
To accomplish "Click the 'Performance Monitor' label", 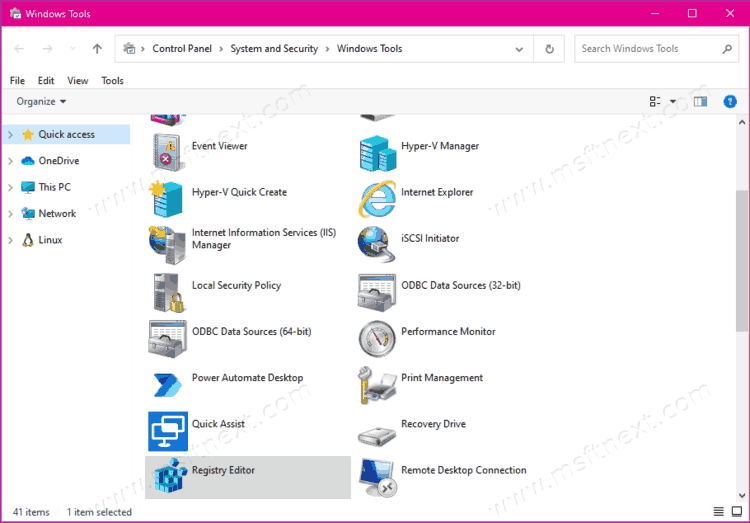I will [448, 332].
